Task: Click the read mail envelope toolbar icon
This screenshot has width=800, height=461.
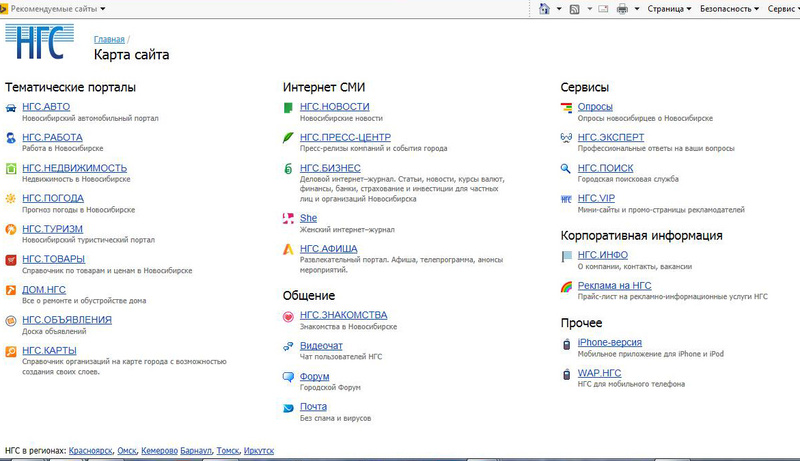Action: tap(603, 8)
